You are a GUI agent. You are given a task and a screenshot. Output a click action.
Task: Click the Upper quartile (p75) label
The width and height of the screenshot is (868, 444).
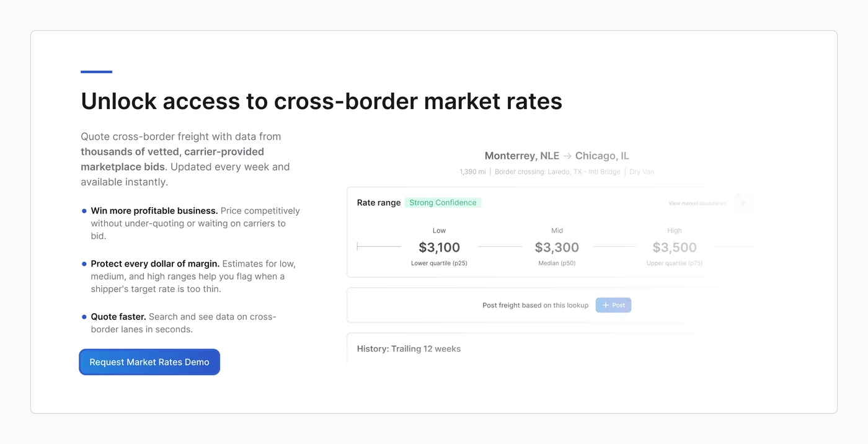675,263
